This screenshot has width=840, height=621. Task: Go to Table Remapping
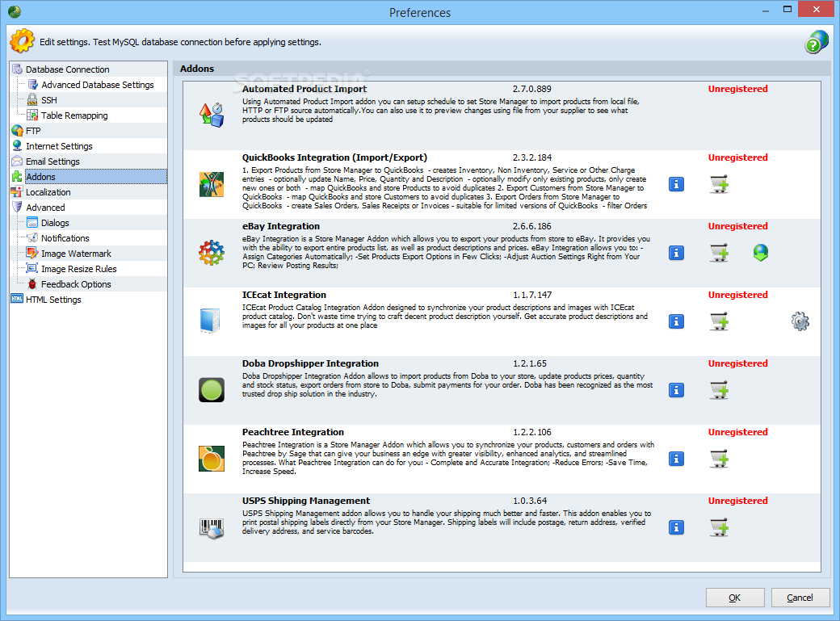[74, 115]
